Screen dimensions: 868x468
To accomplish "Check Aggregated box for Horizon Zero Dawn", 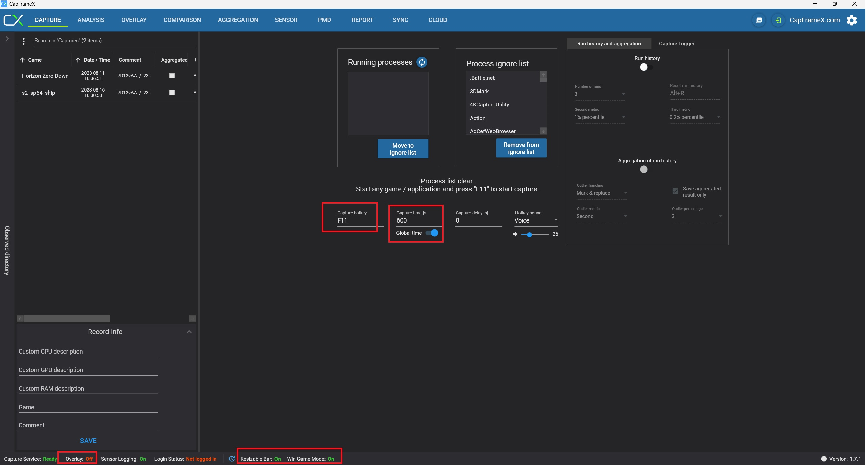I will click(x=173, y=76).
